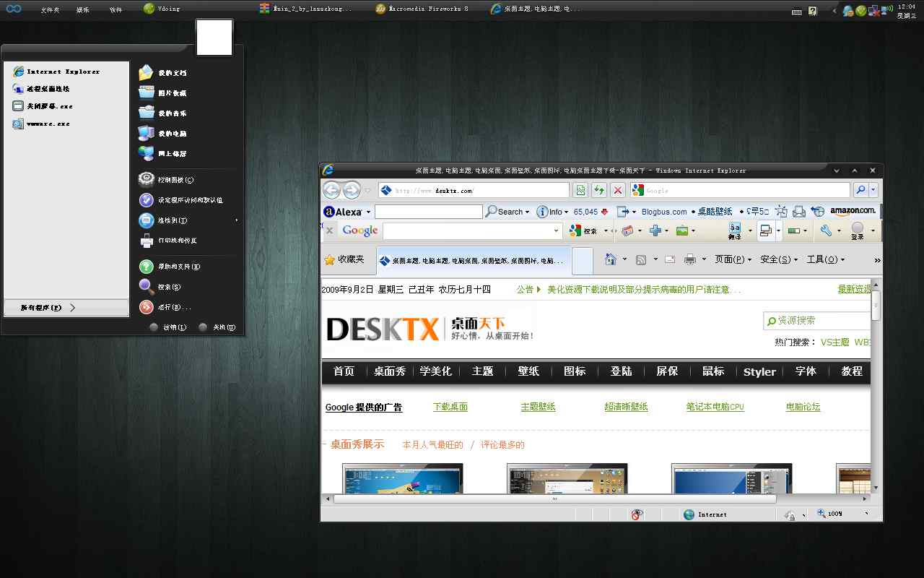The height and width of the screenshot is (578, 924).
Task: Click the 主题壁纸 ad link
Action: (538, 407)
